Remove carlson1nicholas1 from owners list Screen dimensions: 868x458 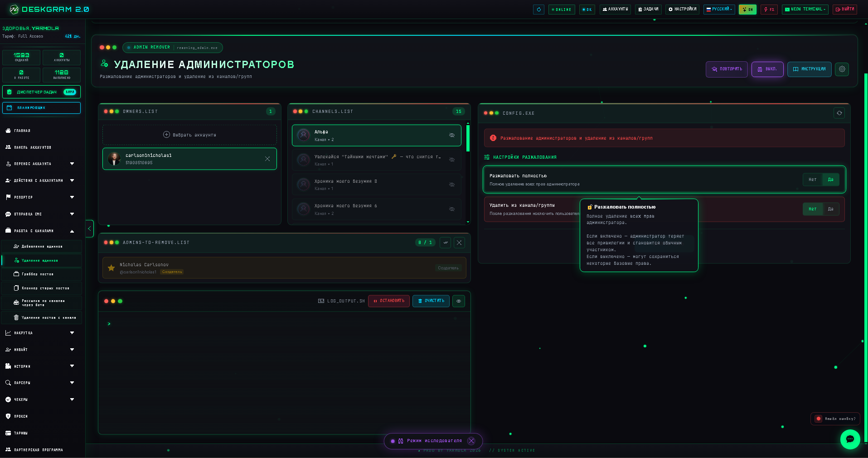(267, 159)
